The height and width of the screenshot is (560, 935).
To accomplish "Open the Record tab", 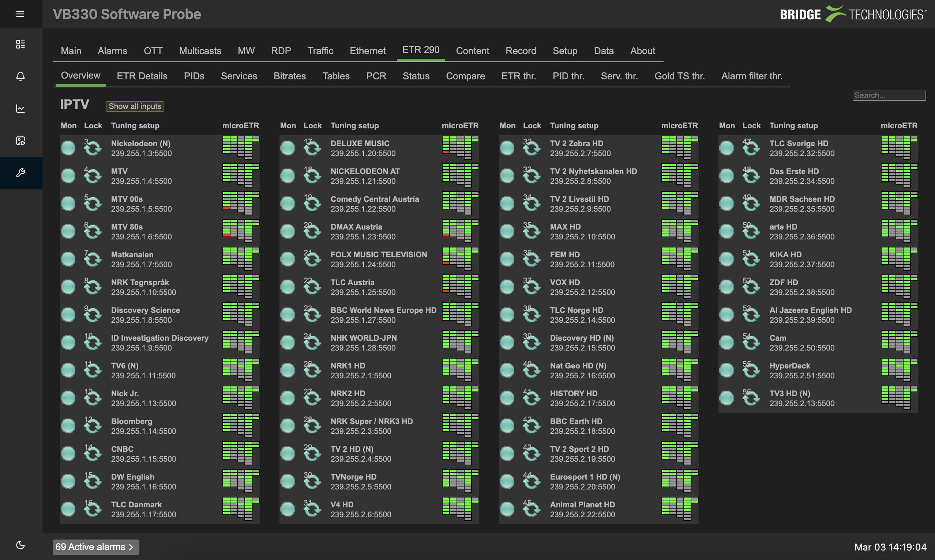I will tap(521, 51).
